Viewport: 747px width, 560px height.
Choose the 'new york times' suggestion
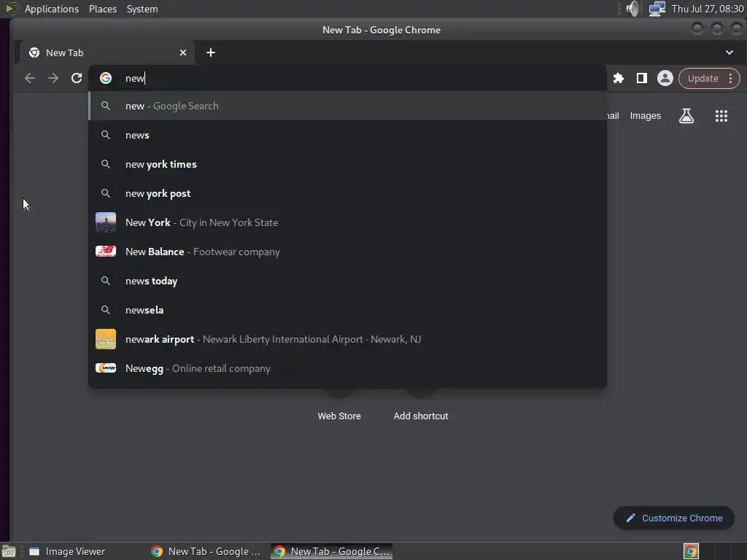(348, 164)
